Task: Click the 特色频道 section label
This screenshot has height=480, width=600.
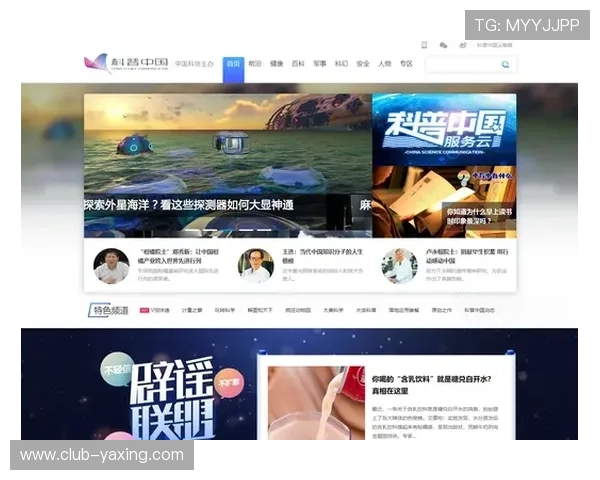Action: tap(109, 310)
